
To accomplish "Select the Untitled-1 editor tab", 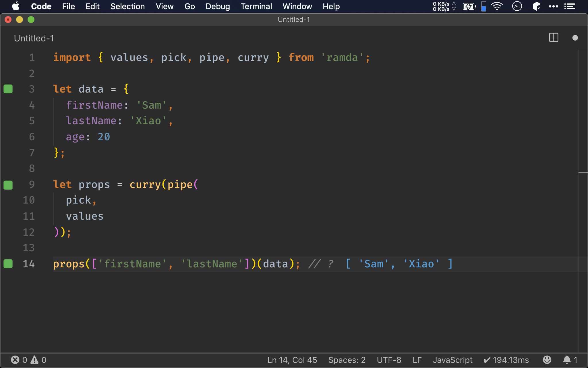I will tap(34, 38).
